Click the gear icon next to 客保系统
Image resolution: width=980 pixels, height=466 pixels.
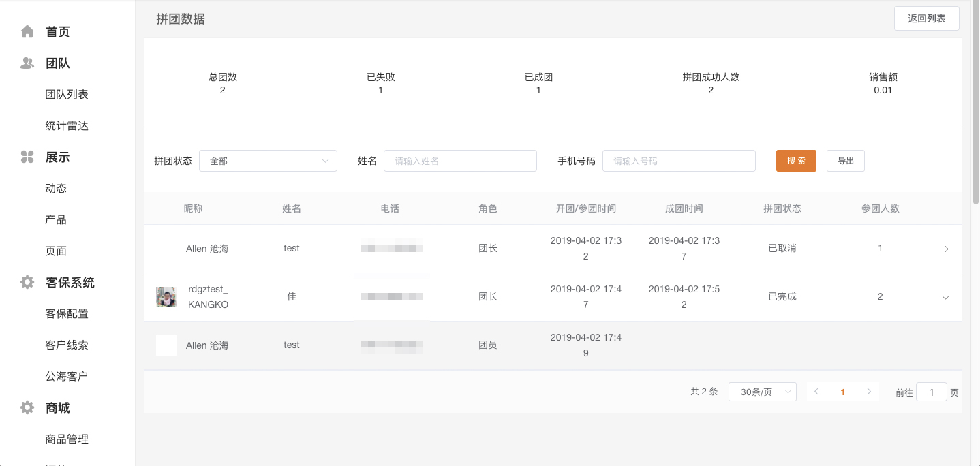(x=27, y=282)
